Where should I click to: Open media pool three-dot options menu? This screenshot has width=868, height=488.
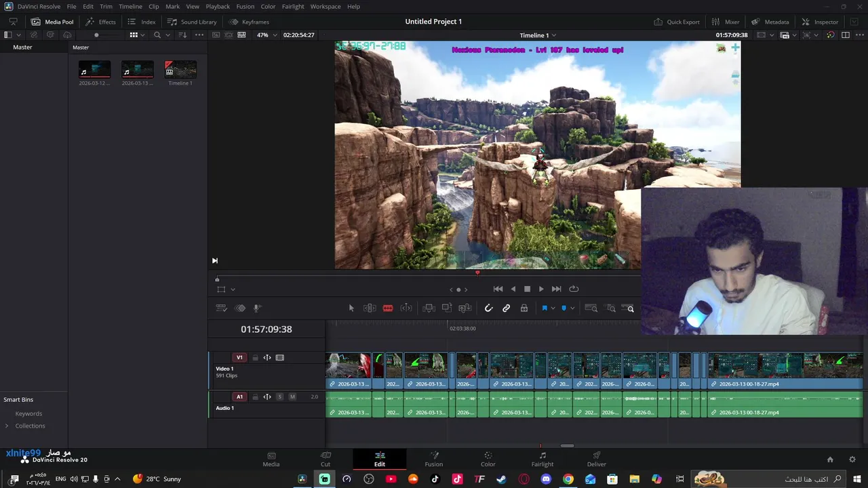pos(199,35)
